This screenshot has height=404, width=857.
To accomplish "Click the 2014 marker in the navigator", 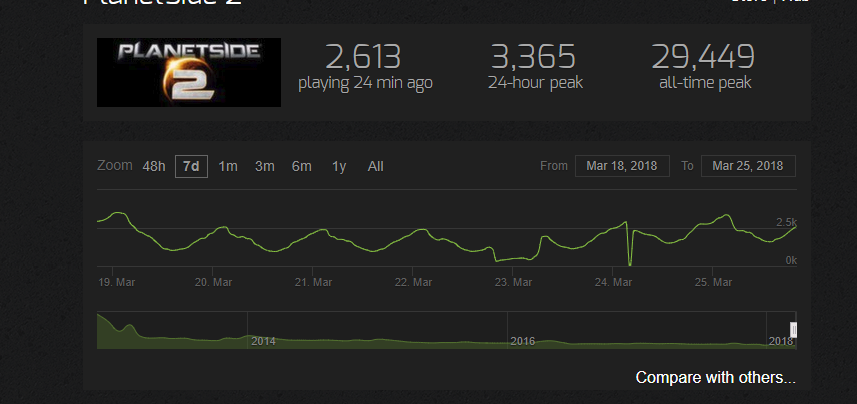I will pos(263,342).
